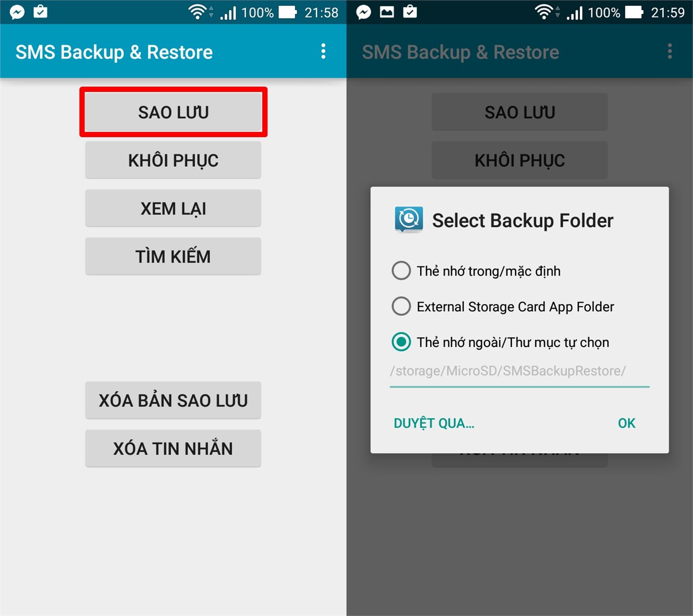The image size is (693, 616).
Task: Tap the SMS Backup app icon in dialog
Action: [x=409, y=220]
